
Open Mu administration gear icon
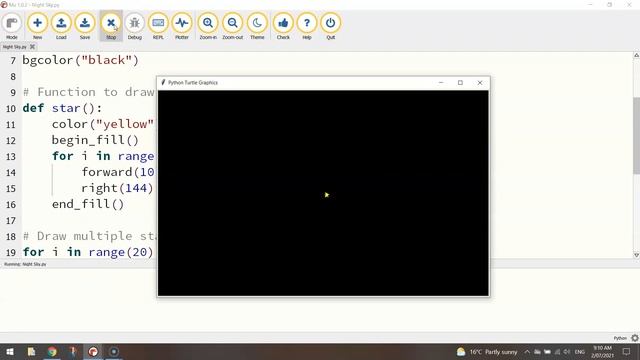coord(635,338)
